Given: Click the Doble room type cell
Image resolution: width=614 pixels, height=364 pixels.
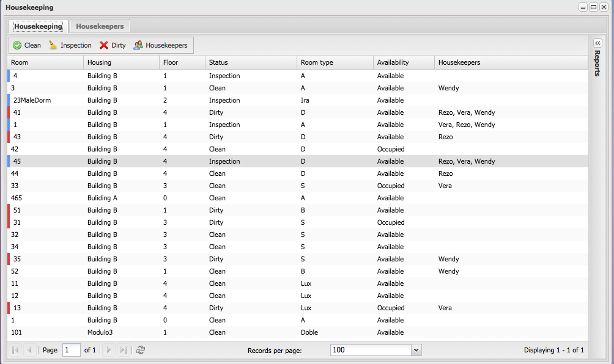Looking at the screenshot, I should point(309,332).
